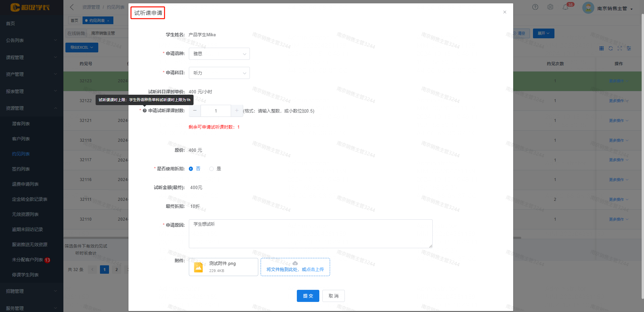Increase trial hours with the plus button

tap(237, 111)
